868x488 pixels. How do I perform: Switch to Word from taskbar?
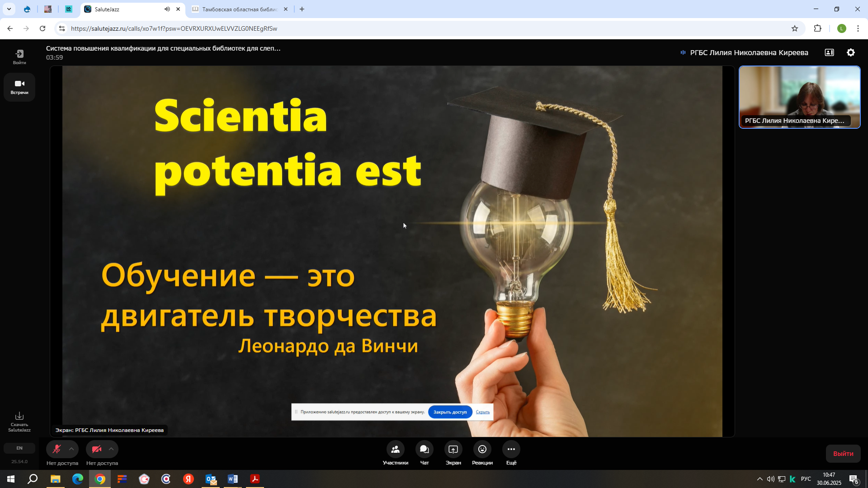(x=233, y=479)
